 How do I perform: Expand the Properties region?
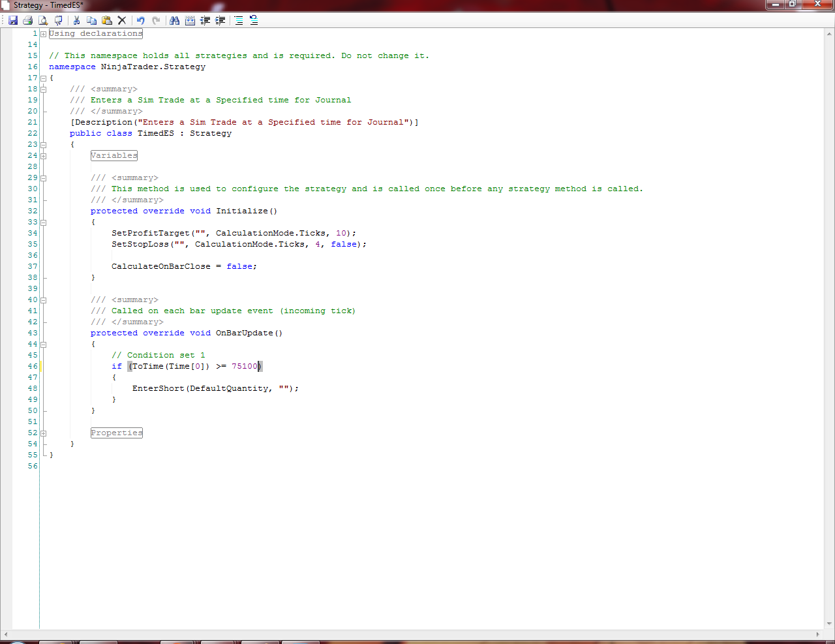[x=43, y=433]
